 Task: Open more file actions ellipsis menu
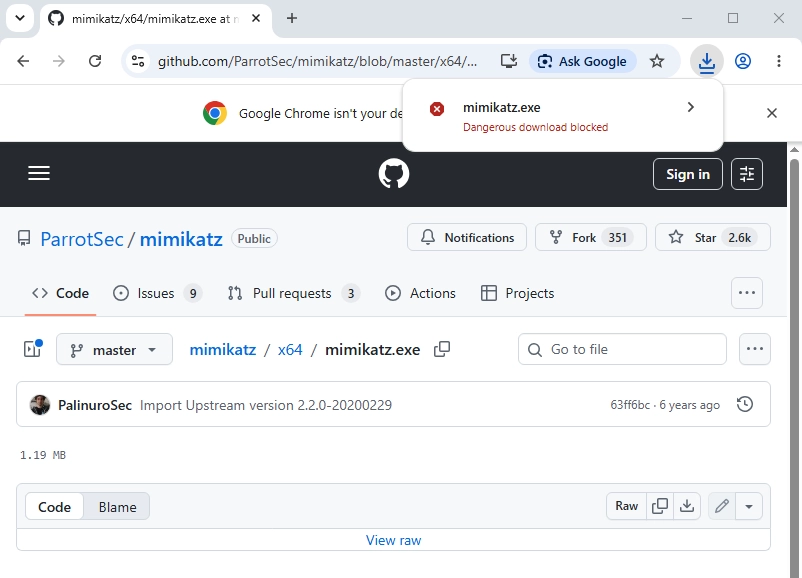(755, 349)
